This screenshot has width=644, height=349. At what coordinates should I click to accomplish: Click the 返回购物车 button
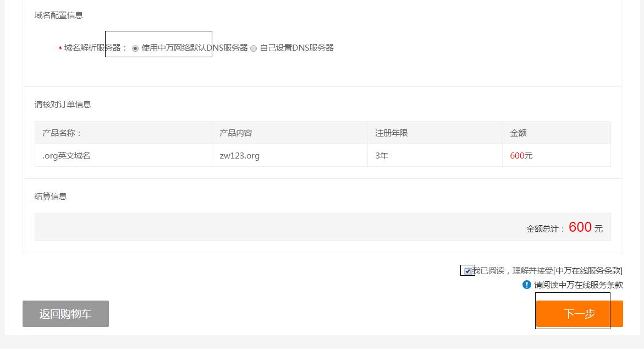[65, 313]
